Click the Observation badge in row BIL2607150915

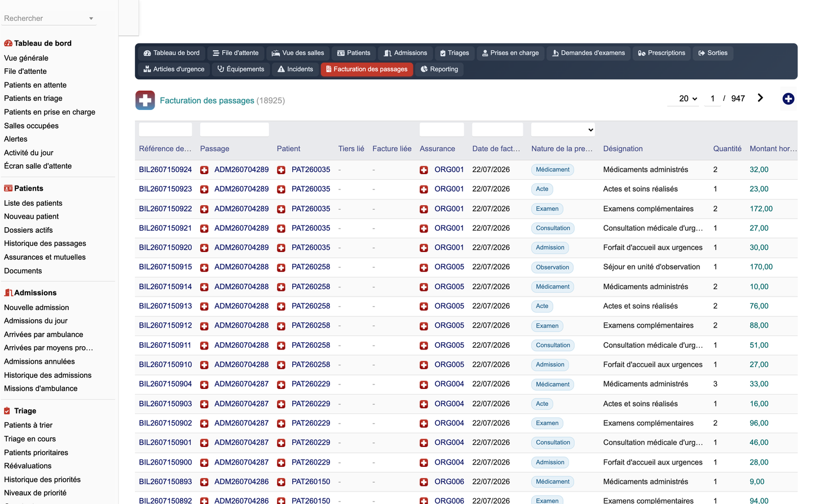[553, 267]
